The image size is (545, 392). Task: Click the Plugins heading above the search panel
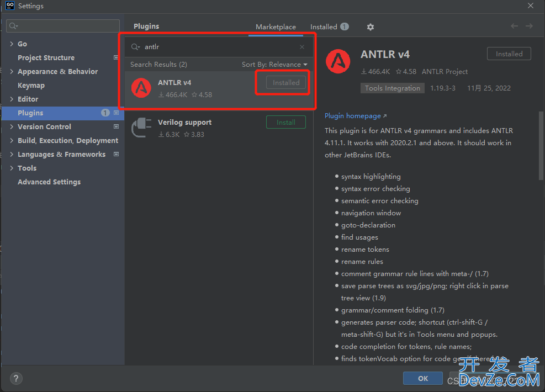(146, 27)
